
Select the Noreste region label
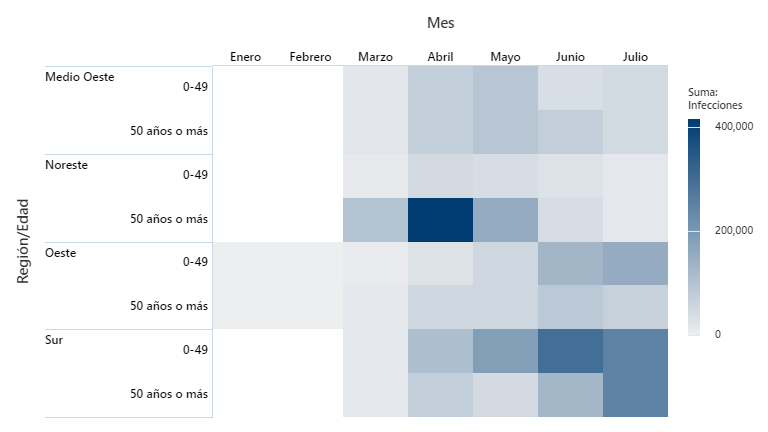(x=66, y=165)
